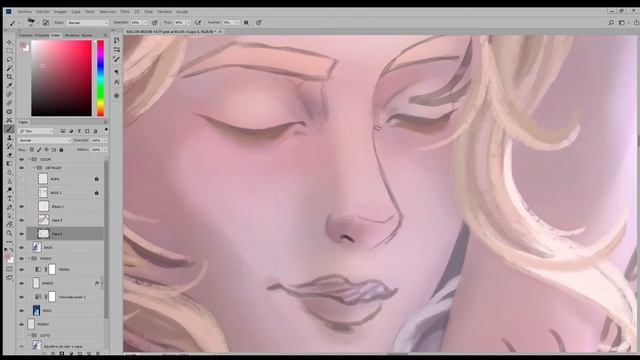Screen dimensions: 640x360
Task: Select the ROSA layer thumbnail
Action: (x=36, y=311)
